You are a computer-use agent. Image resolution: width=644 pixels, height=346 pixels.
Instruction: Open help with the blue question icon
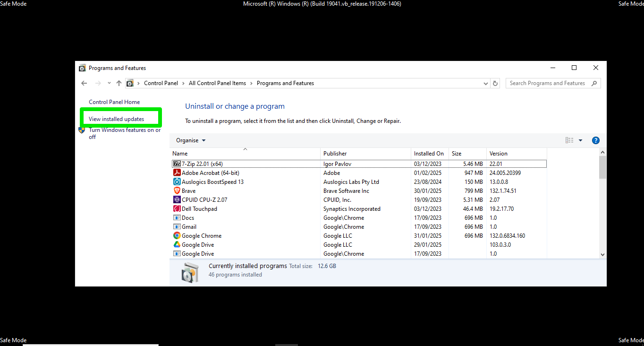pyautogui.click(x=595, y=140)
